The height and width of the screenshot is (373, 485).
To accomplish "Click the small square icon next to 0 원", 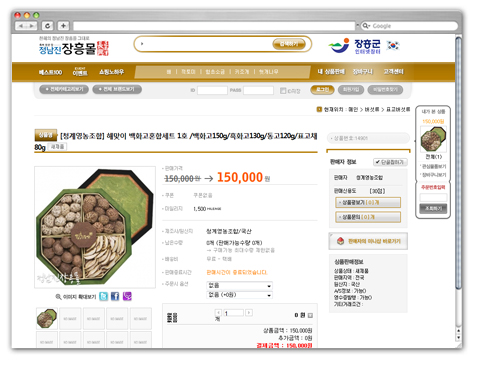I will point(310,315).
